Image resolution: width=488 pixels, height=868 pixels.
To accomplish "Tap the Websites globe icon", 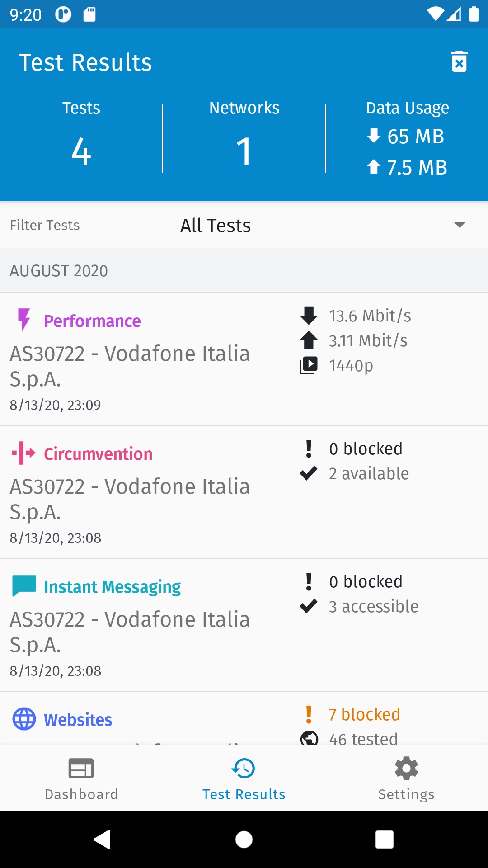I will [24, 719].
